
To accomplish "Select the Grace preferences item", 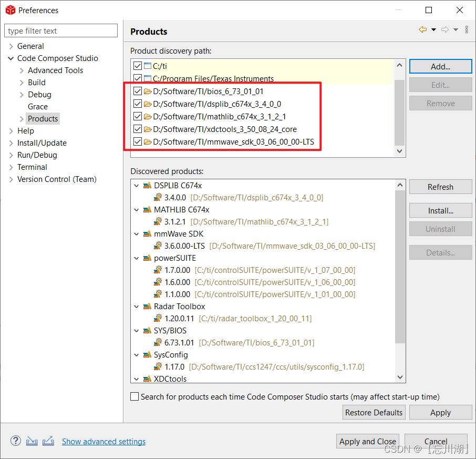I will 38,106.
